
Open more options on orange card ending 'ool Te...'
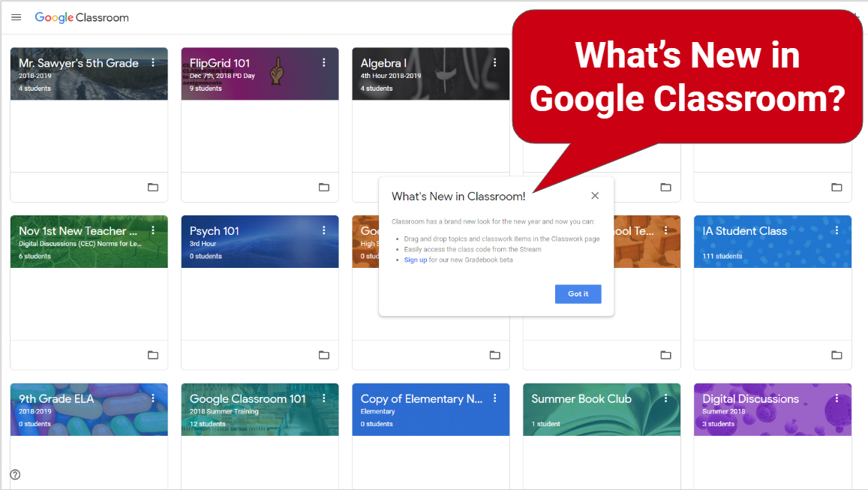tap(665, 230)
